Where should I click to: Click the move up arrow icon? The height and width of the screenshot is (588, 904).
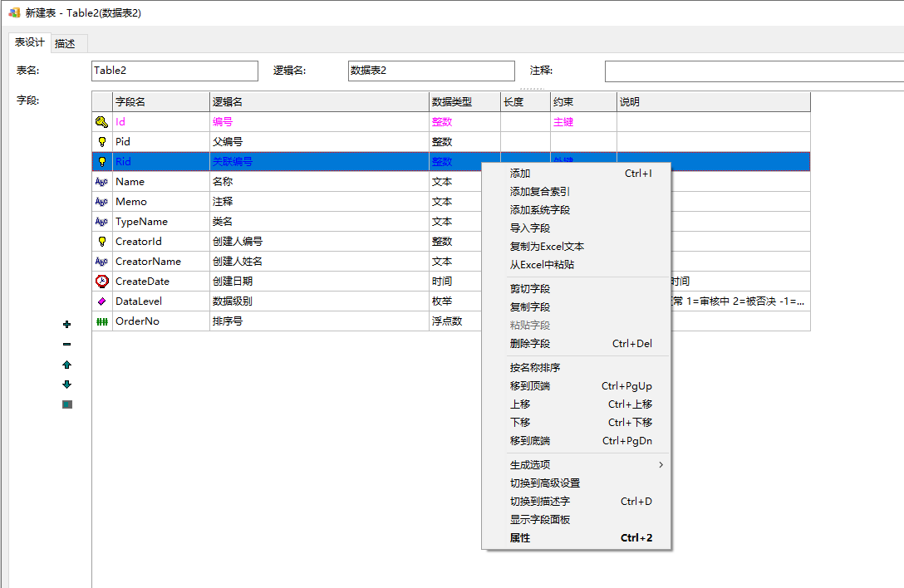67,365
